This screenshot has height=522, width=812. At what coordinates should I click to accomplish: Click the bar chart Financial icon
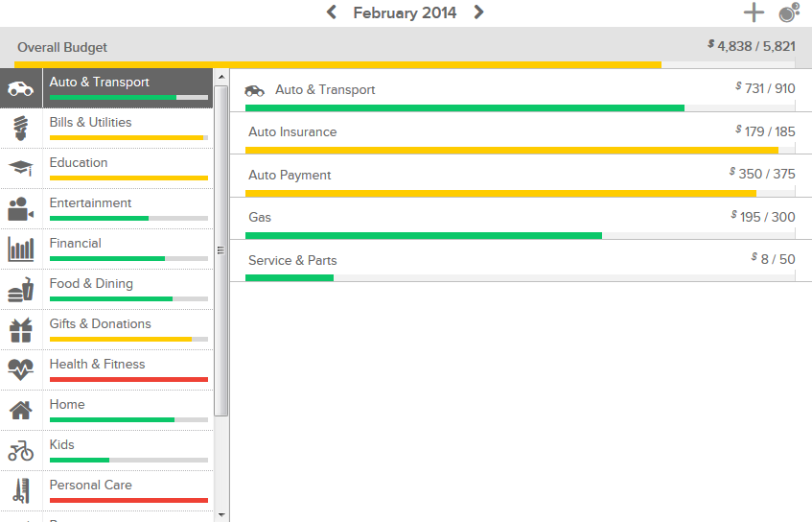tap(21, 249)
